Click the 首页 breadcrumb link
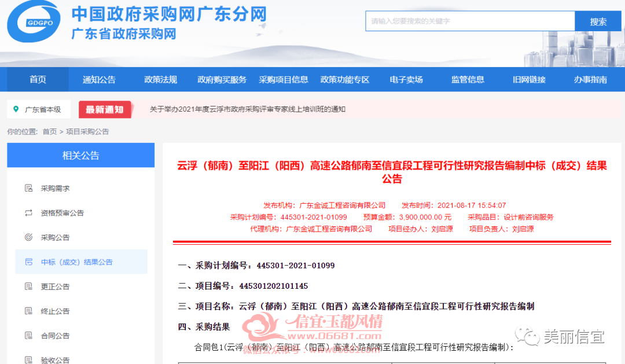Viewport: 625px width, 364px height. tap(50, 131)
